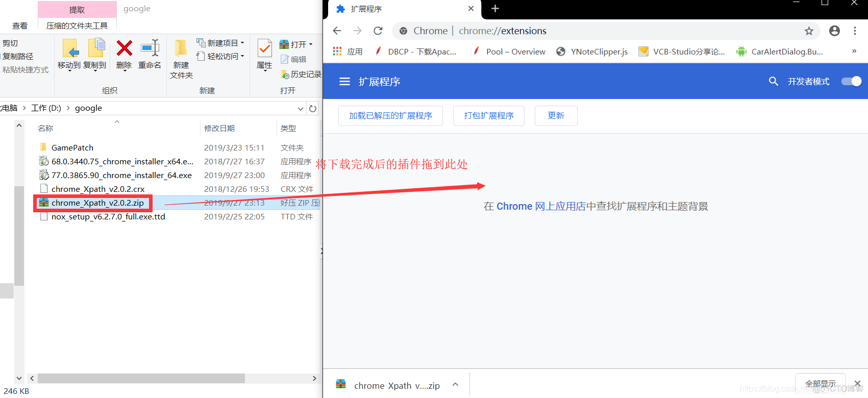Expand breadcrumb arrow after Work (D:)
Screen dimensions: 868x398
[x=68, y=108]
